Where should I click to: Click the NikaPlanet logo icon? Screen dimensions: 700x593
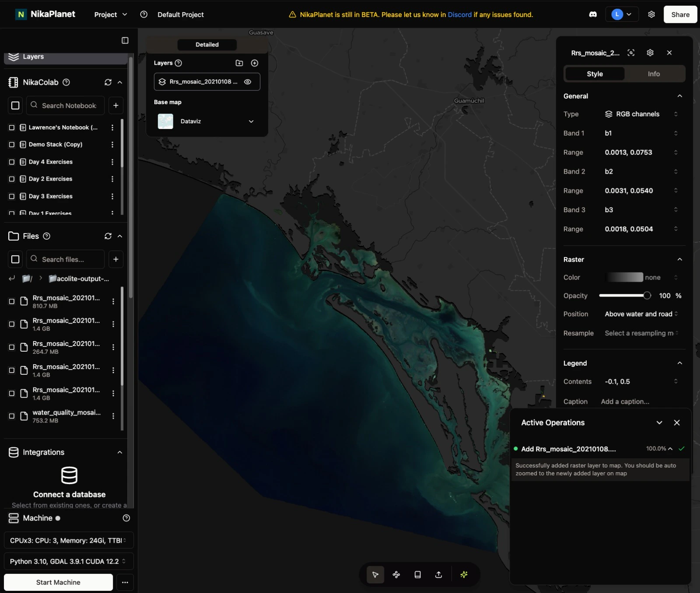pos(21,14)
